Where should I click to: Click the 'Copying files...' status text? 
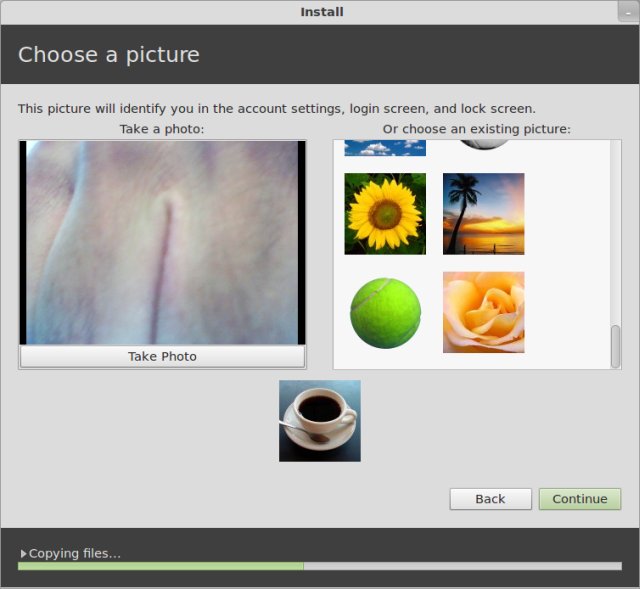click(x=75, y=553)
